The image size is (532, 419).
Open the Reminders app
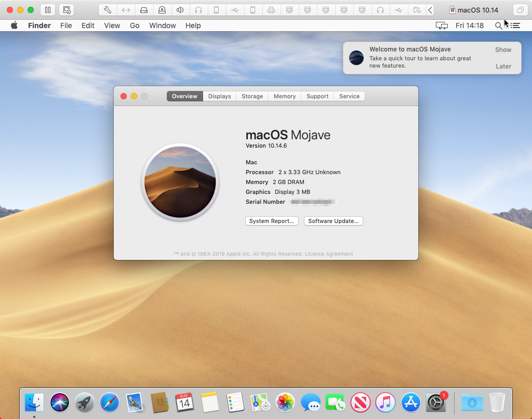(234, 402)
